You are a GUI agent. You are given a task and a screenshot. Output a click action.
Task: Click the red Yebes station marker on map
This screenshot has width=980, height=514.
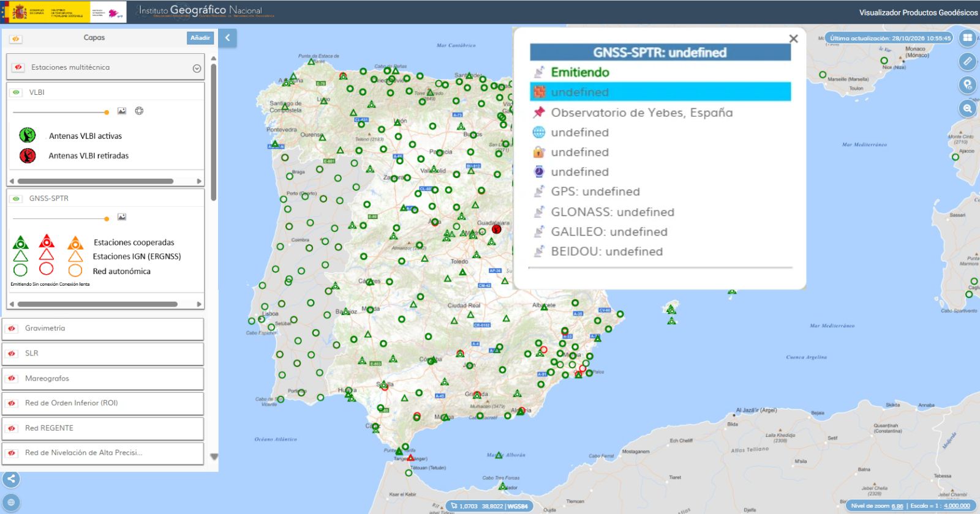click(x=496, y=229)
